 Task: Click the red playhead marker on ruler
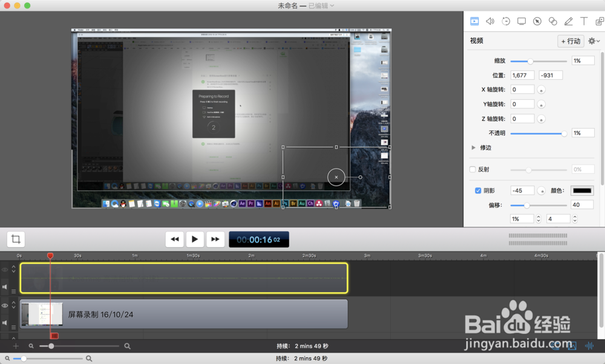[50, 256]
